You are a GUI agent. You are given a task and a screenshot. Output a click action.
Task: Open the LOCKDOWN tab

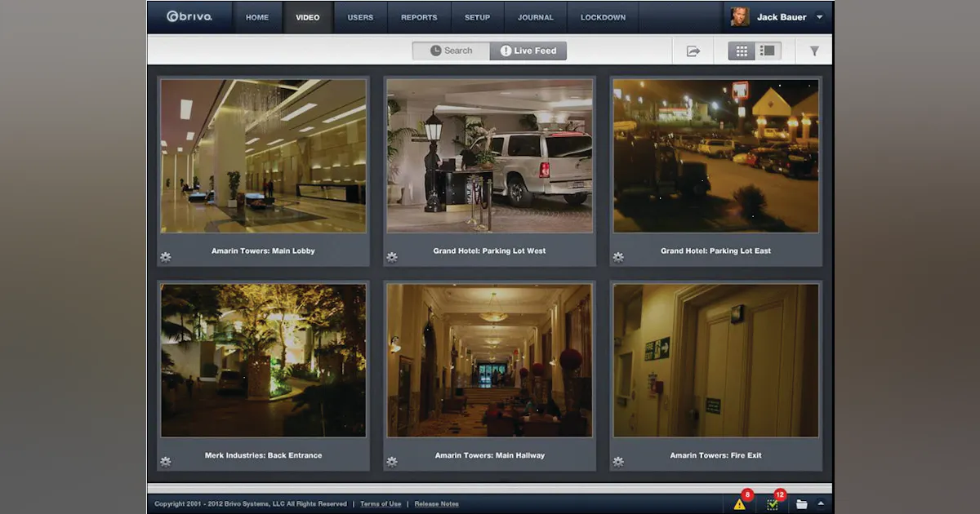pyautogui.click(x=603, y=17)
